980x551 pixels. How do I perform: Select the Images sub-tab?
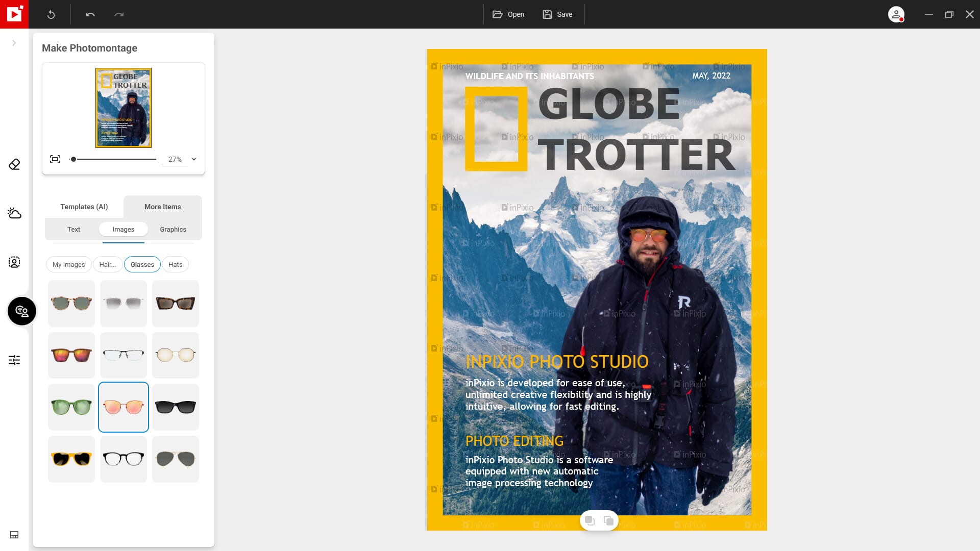coord(124,230)
